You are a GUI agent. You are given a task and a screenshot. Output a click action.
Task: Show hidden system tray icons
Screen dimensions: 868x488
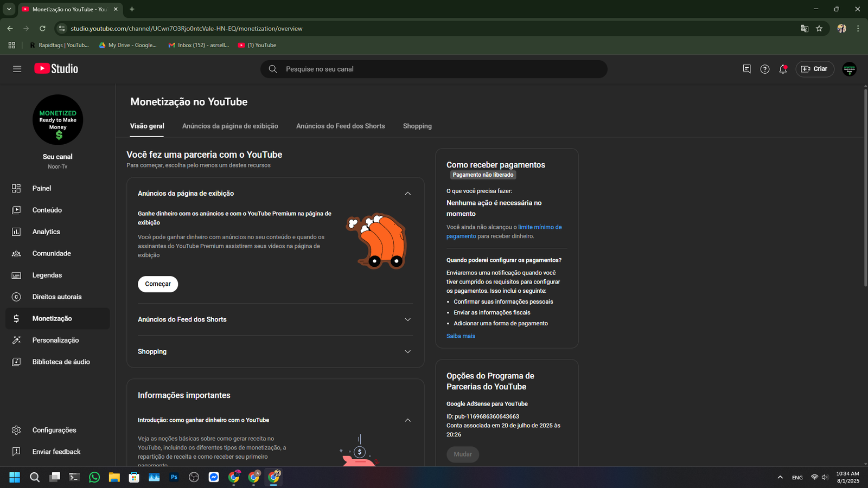(x=780, y=477)
